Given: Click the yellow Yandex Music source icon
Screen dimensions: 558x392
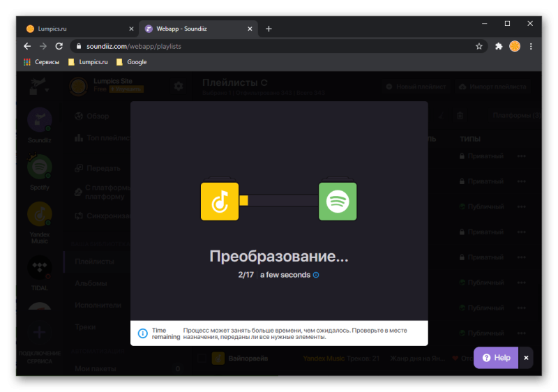Looking at the screenshot, I should 220,202.
